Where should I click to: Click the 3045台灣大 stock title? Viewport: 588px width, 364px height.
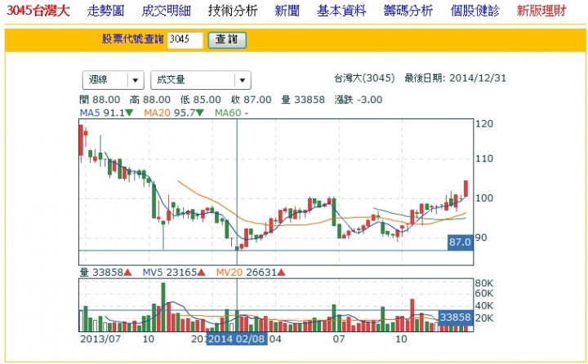pyautogui.click(x=38, y=11)
